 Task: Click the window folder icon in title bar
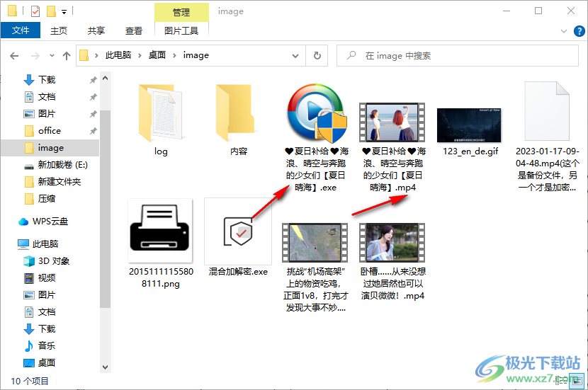tap(12, 11)
